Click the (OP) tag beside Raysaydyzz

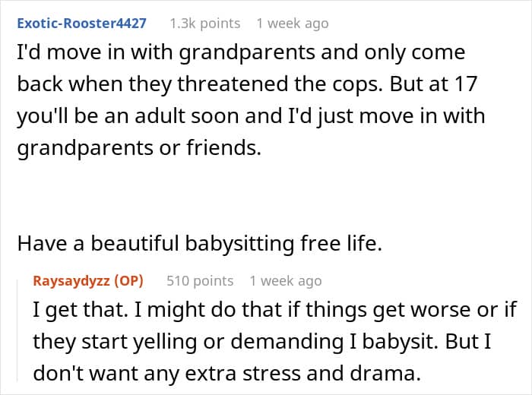129,281
